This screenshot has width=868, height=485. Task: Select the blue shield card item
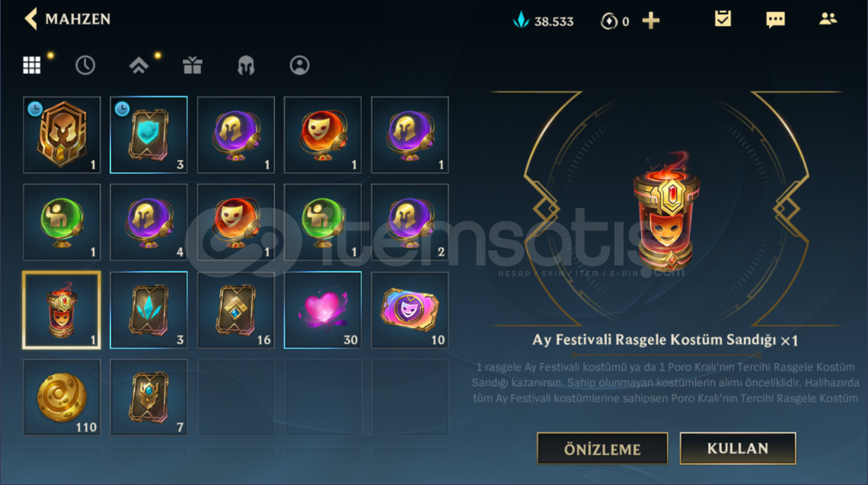(x=148, y=135)
